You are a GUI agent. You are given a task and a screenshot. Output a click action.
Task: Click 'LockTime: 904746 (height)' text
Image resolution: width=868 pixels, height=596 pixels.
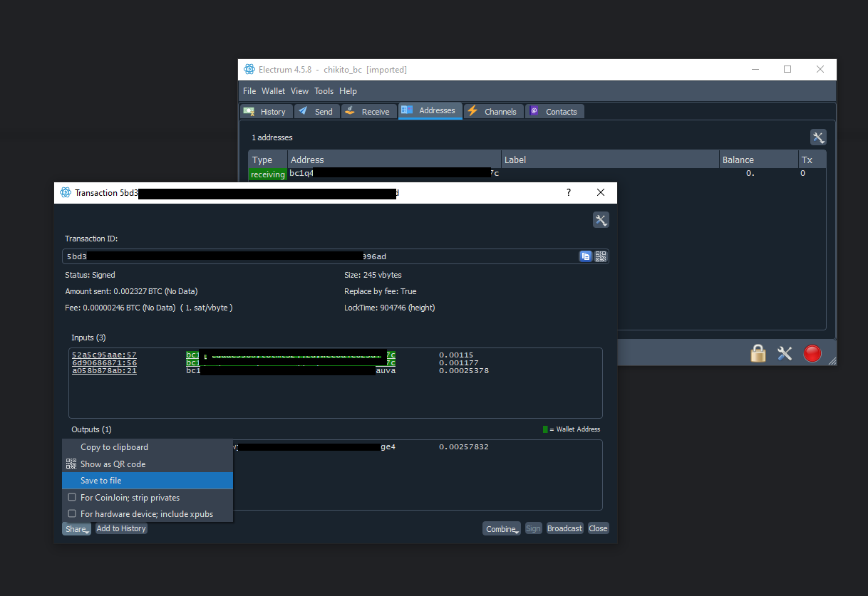tap(389, 308)
